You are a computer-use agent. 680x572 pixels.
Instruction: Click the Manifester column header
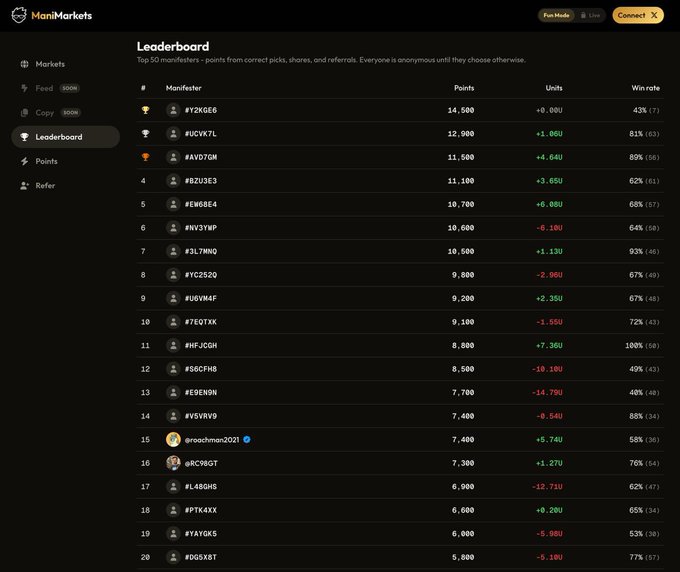tap(183, 88)
